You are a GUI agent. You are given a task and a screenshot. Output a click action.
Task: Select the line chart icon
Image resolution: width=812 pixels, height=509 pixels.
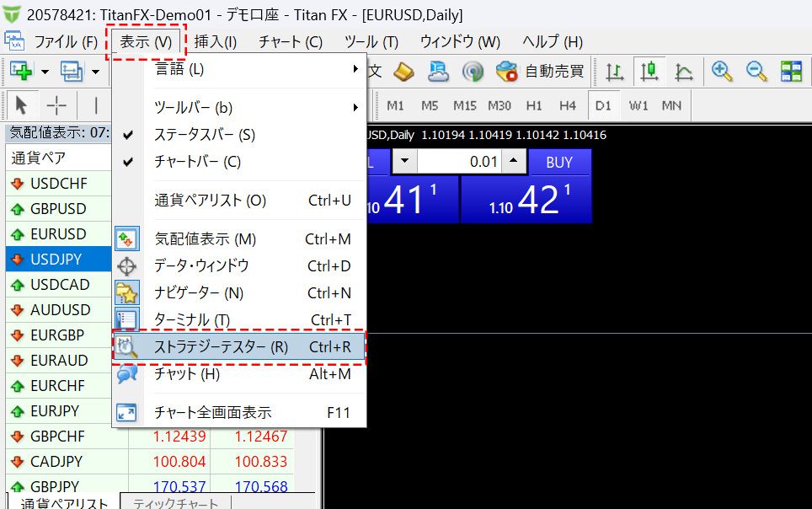click(x=684, y=72)
